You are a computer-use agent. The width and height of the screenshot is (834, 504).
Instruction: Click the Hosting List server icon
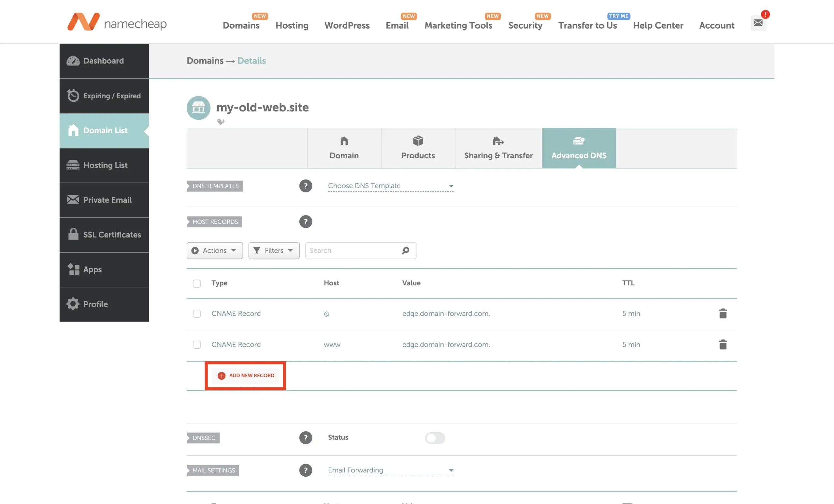(x=72, y=165)
